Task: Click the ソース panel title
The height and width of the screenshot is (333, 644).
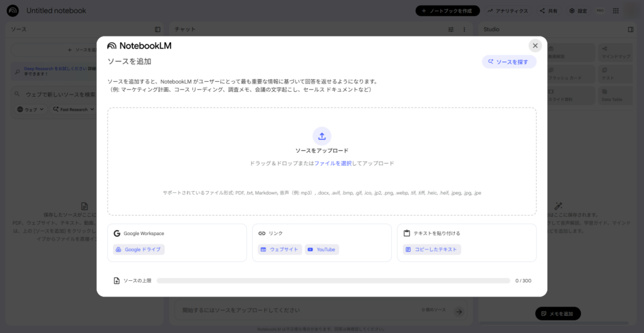Action: [19, 30]
